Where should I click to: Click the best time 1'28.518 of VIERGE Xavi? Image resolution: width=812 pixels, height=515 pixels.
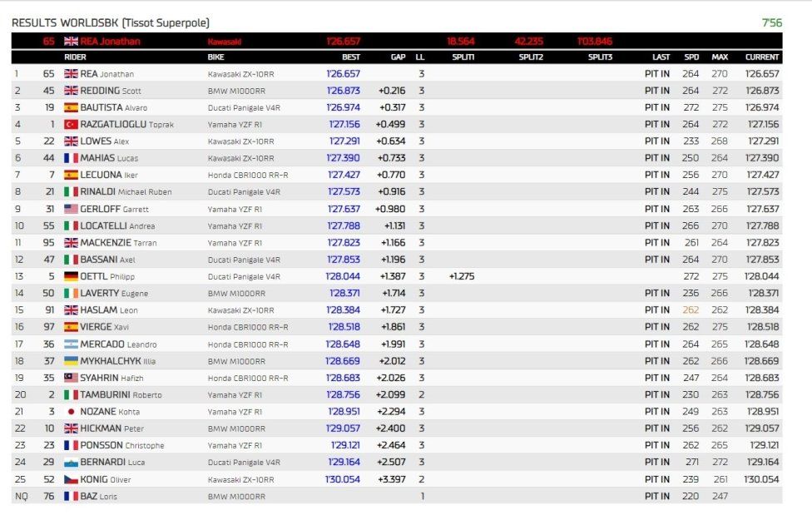344,327
